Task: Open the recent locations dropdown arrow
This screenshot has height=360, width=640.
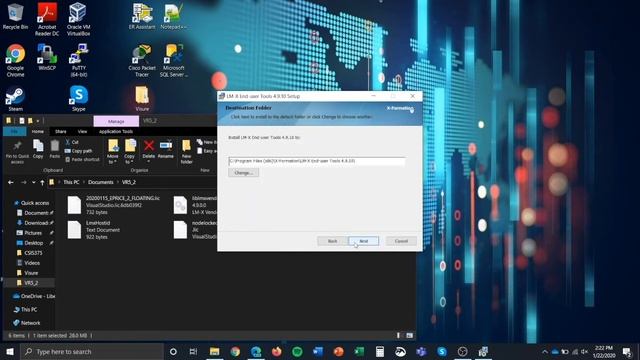Action: [33, 182]
